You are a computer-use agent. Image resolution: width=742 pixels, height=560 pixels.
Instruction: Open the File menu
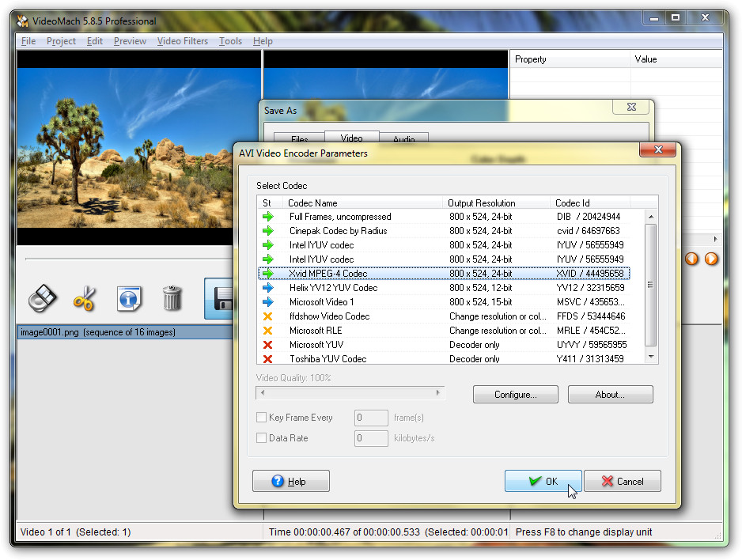28,41
